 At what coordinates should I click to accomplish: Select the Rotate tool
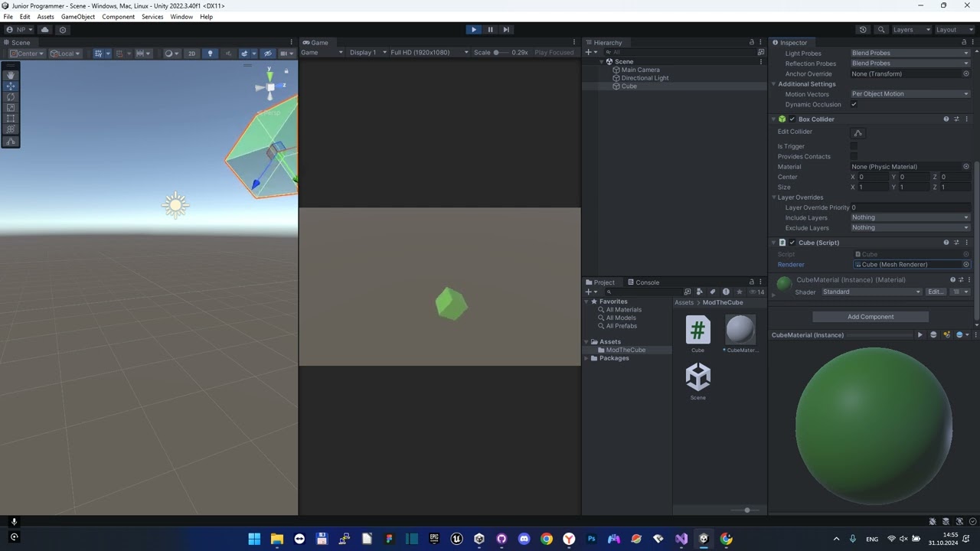[11, 97]
